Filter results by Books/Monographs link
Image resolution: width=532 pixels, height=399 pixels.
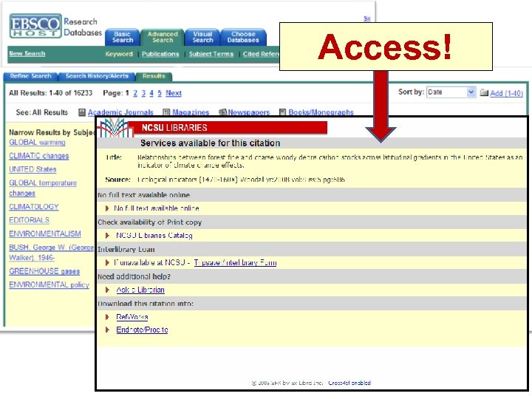click(321, 112)
